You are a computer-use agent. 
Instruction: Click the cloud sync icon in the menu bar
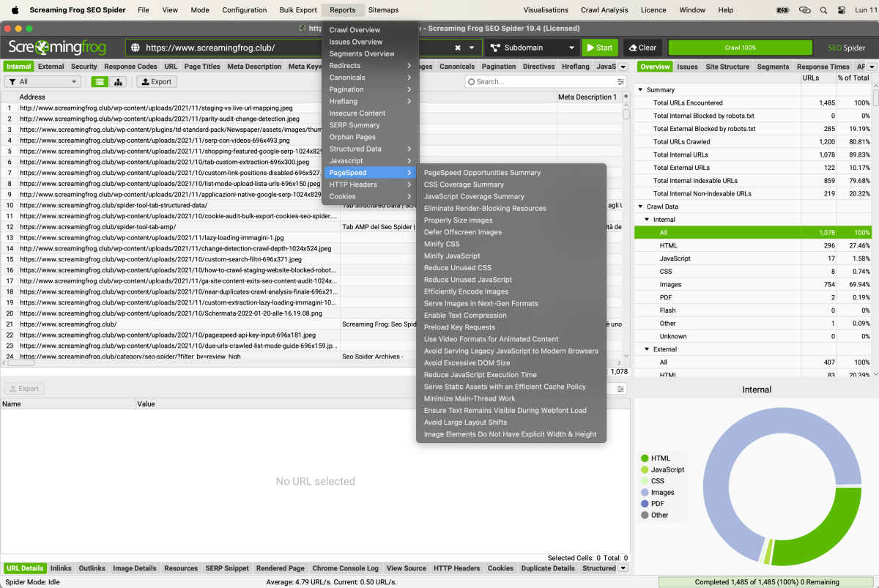[x=804, y=10]
